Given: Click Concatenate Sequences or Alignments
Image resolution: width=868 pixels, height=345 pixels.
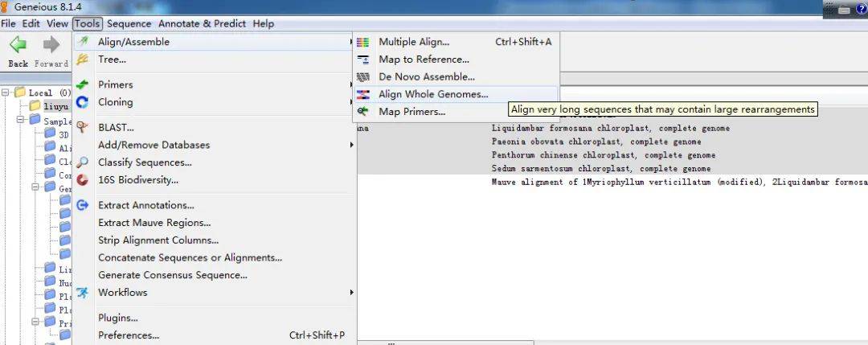Looking at the screenshot, I should [190, 257].
